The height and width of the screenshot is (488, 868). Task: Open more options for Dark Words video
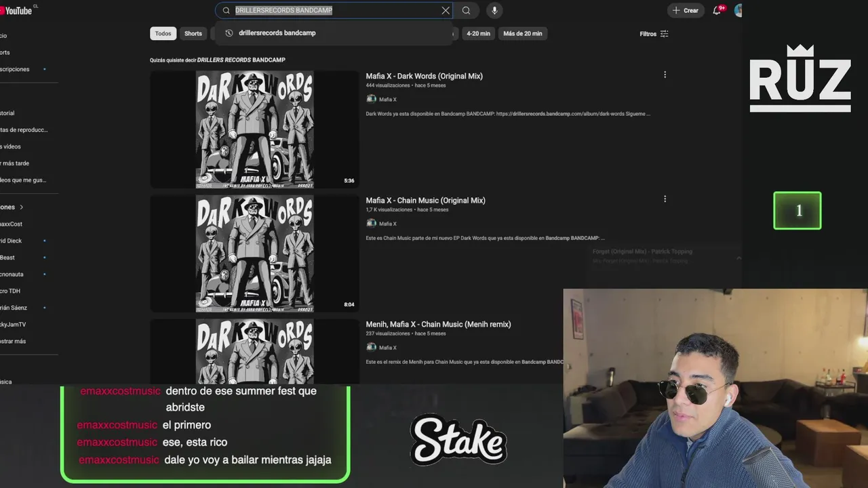coord(665,75)
